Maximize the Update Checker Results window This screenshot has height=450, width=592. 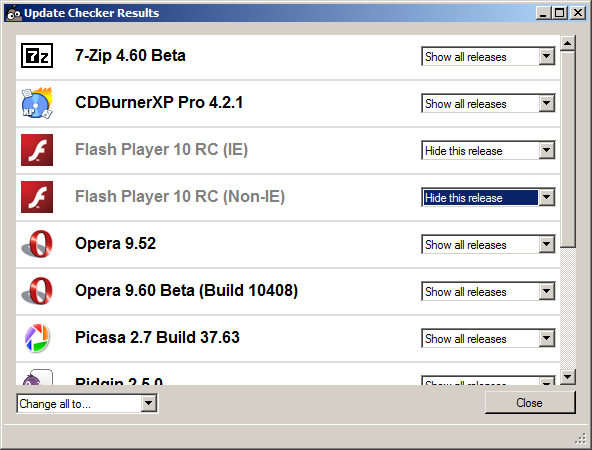560,13
